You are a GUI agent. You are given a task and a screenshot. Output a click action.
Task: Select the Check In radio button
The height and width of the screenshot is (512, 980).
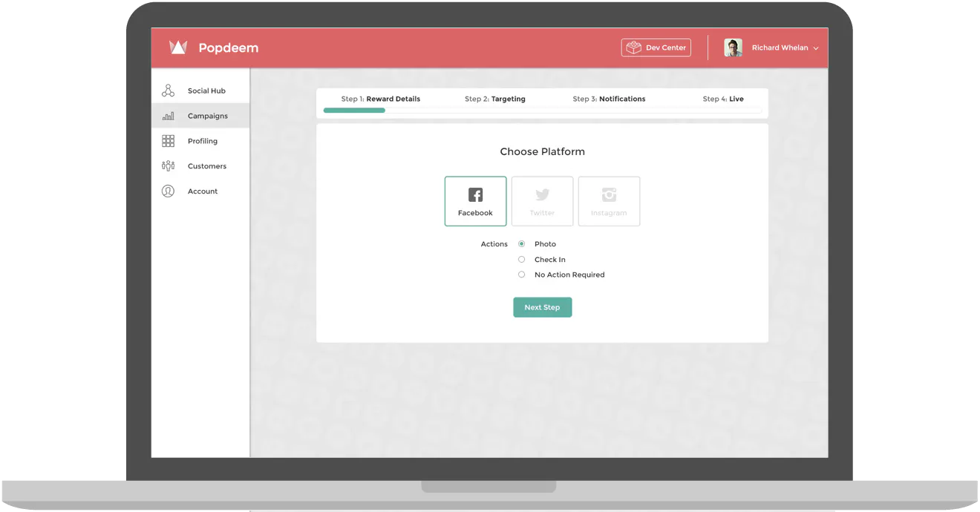click(x=521, y=260)
